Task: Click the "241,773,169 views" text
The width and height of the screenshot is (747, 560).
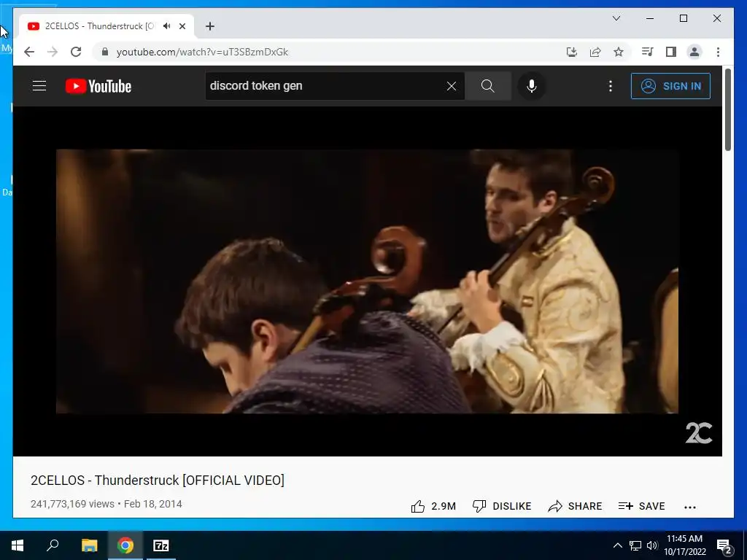Action: tap(72, 504)
